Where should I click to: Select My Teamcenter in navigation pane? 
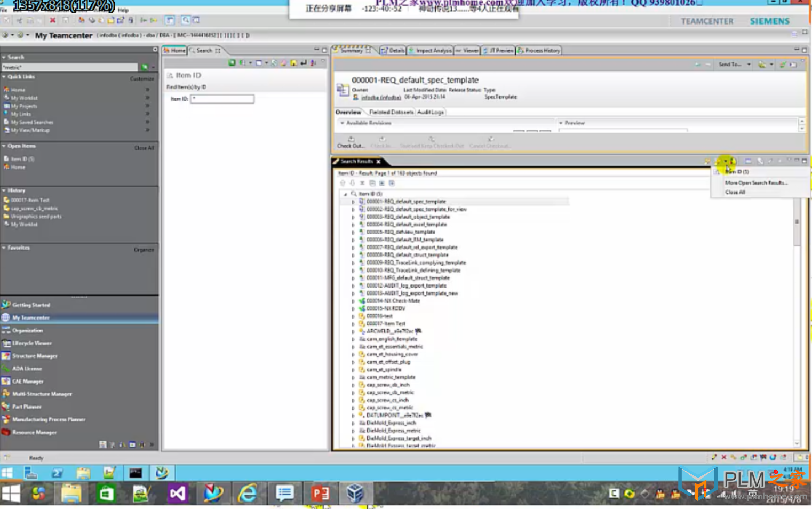pos(30,317)
